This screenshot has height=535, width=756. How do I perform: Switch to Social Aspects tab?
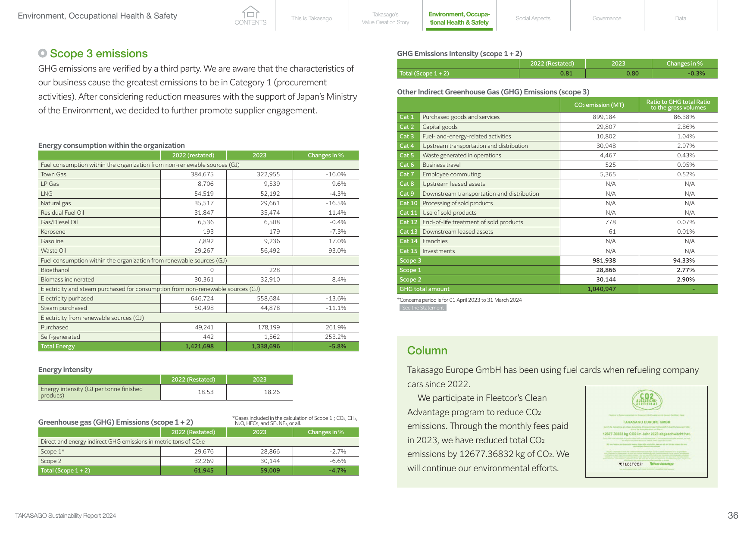tap(533, 18)
